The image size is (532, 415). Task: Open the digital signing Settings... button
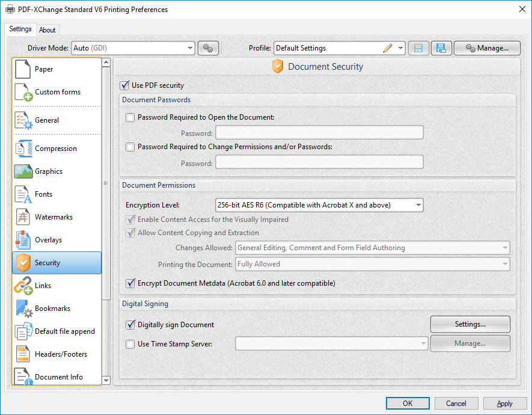coord(470,324)
